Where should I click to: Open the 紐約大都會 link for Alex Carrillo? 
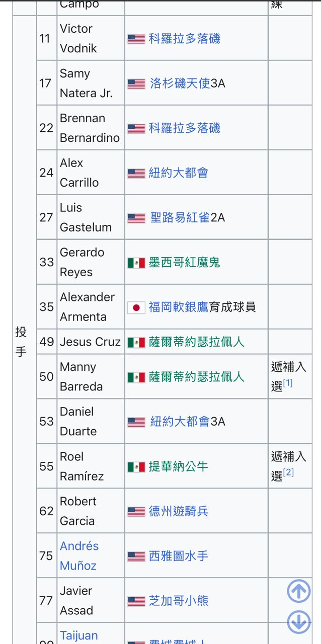click(178, 173)
